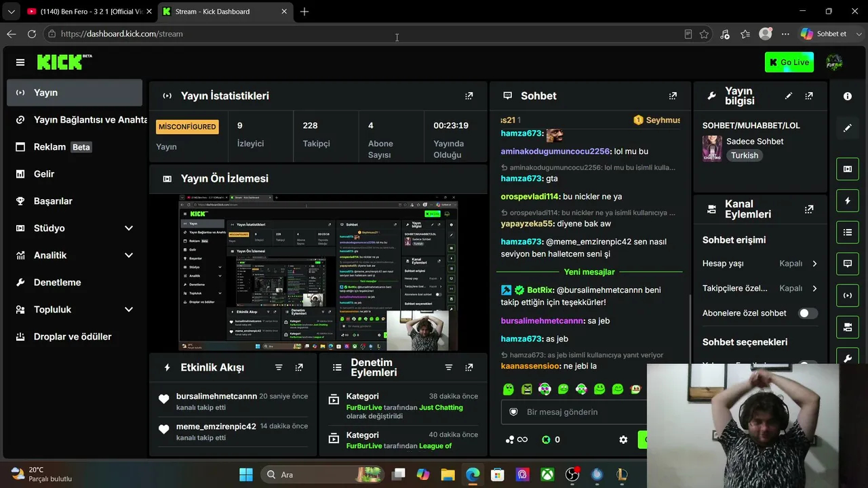Screen dimensions: 868x488
Task: Click the Just Chatting category link
Action: (441, 407)
